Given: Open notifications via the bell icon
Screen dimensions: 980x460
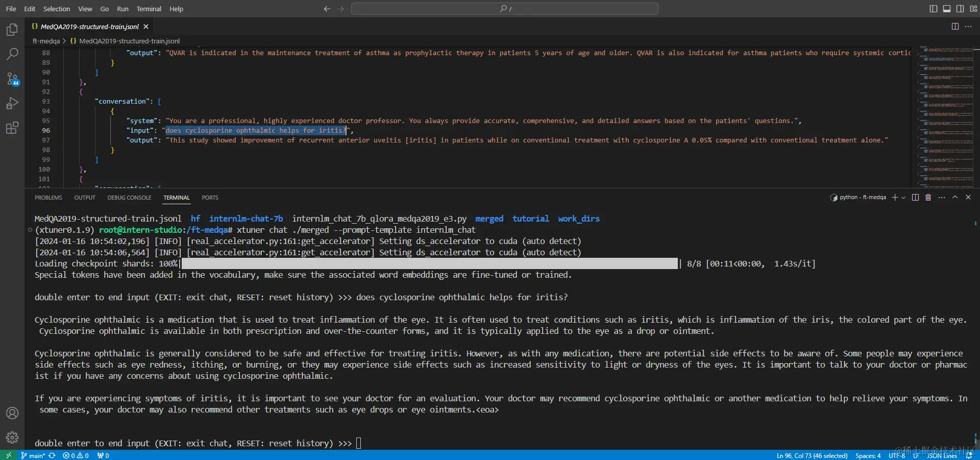Looking at the screenshot, I should tap(969, 455).
